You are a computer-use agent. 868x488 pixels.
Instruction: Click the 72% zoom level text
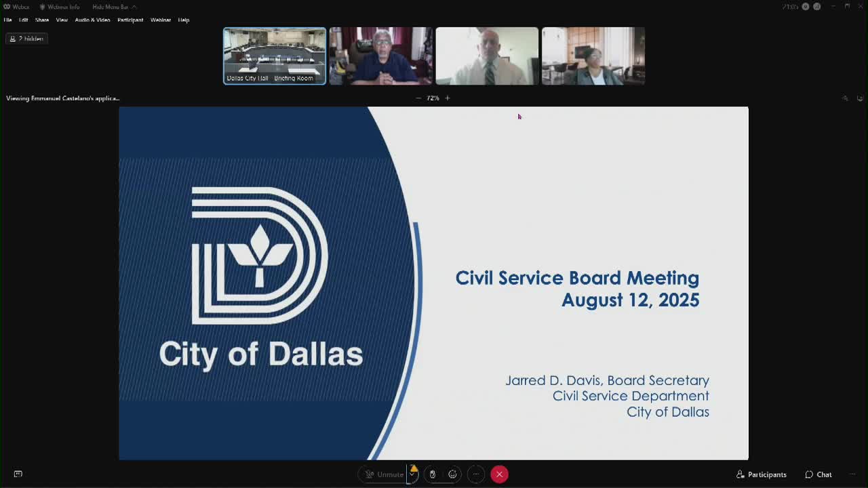[433, 98]
